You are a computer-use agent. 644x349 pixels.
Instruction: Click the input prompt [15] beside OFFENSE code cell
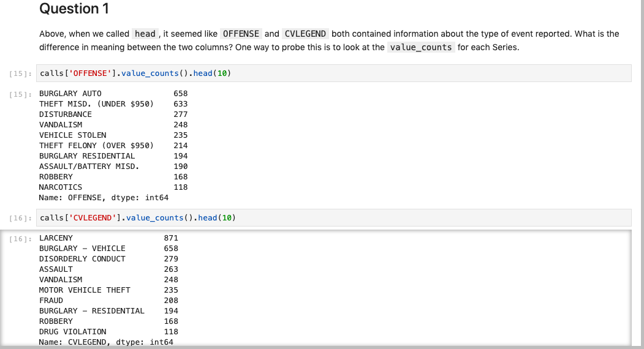(x=21, y=73)
